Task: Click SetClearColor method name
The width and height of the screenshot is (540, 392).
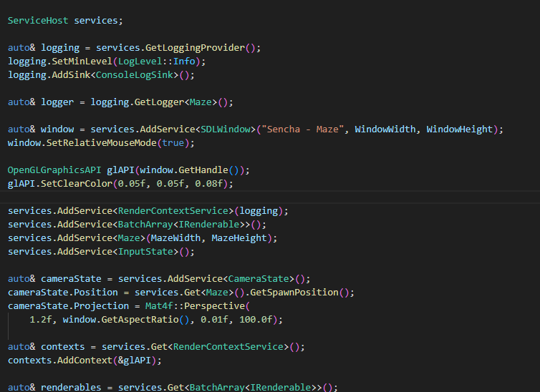Action: [77, 184]
